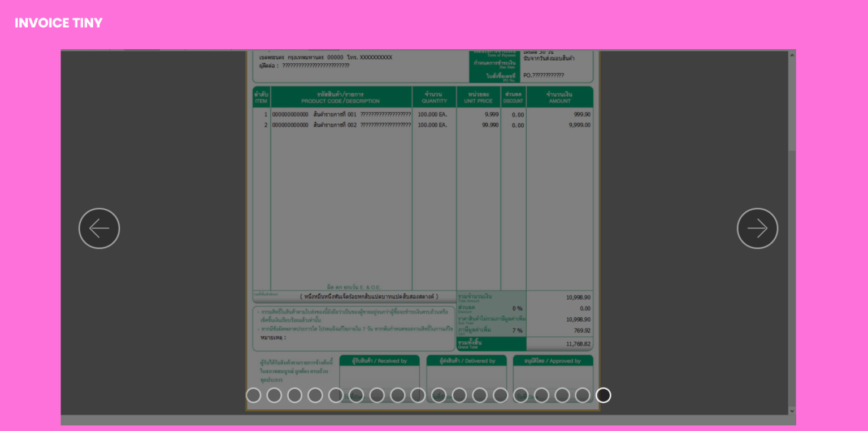Image resolution: width=868 pixels, height=431 pixels.
Task: Select the third carousel pagination dot
Action: click(294, 395)
